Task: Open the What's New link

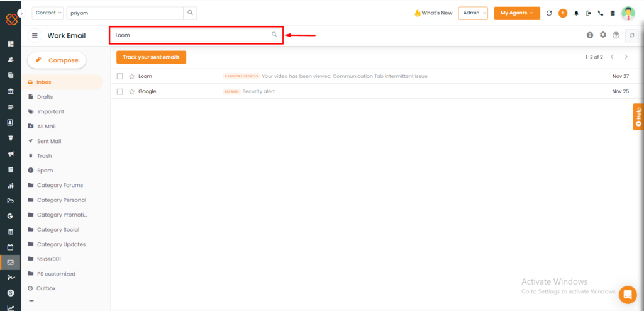Action: tap(433, 13)
